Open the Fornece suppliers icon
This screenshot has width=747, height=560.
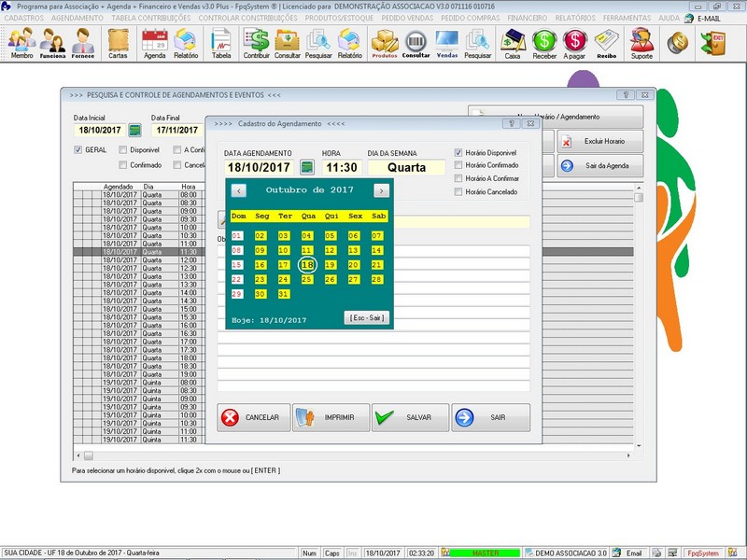[83, 43]
